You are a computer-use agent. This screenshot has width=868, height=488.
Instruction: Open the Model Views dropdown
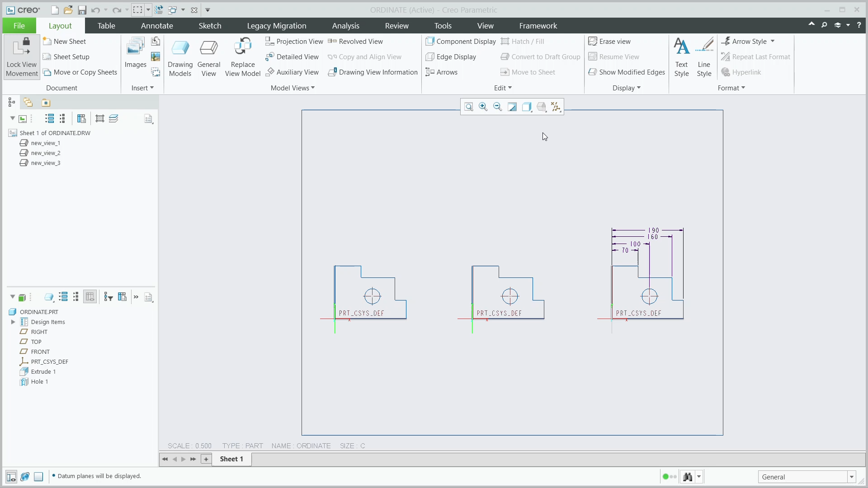[x=292, y=88]
